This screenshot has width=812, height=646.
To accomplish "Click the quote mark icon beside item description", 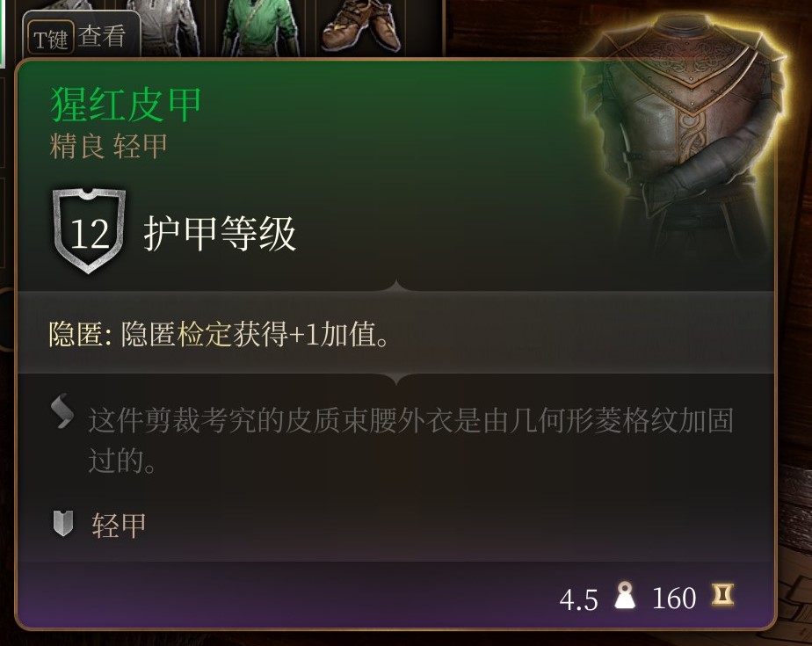I will (62, 411).
